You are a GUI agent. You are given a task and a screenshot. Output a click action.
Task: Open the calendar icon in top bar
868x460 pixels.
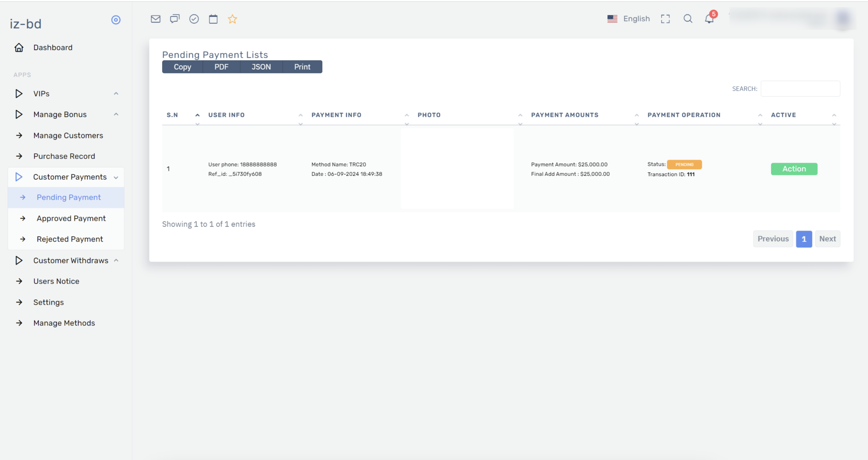pos(213,19)
